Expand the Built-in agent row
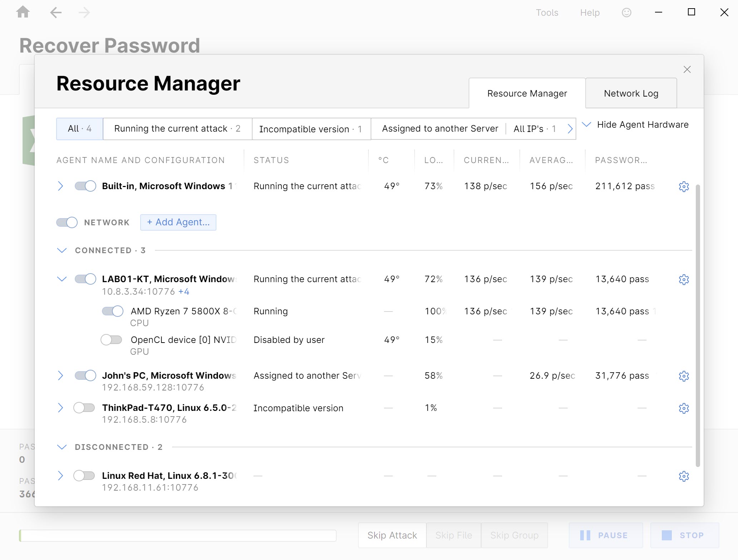This screenshot has height=560, width=738. pyautogui.click(x=60, y=186)
